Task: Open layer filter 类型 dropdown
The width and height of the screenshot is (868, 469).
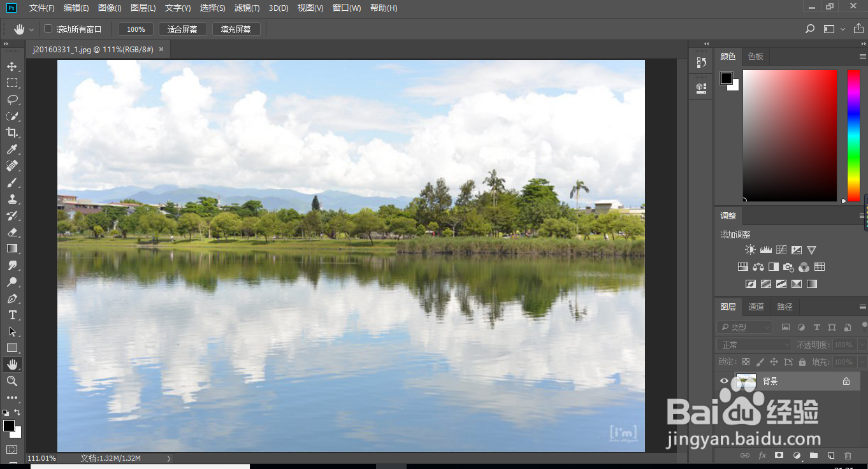Action: click(744, 328)
